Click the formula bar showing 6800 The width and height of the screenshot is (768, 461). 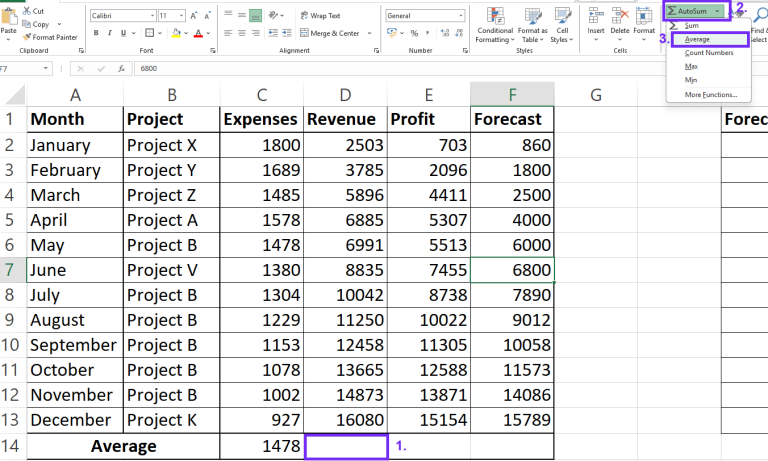451,69
